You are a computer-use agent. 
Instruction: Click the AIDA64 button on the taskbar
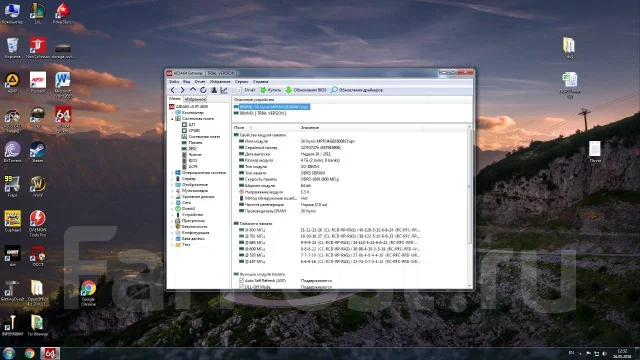coord(50,353)
